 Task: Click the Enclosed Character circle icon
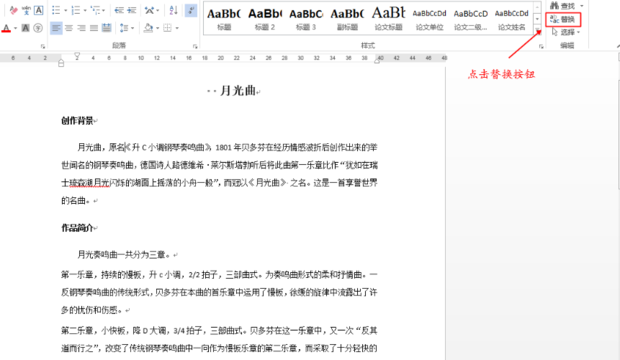[38, 28]
